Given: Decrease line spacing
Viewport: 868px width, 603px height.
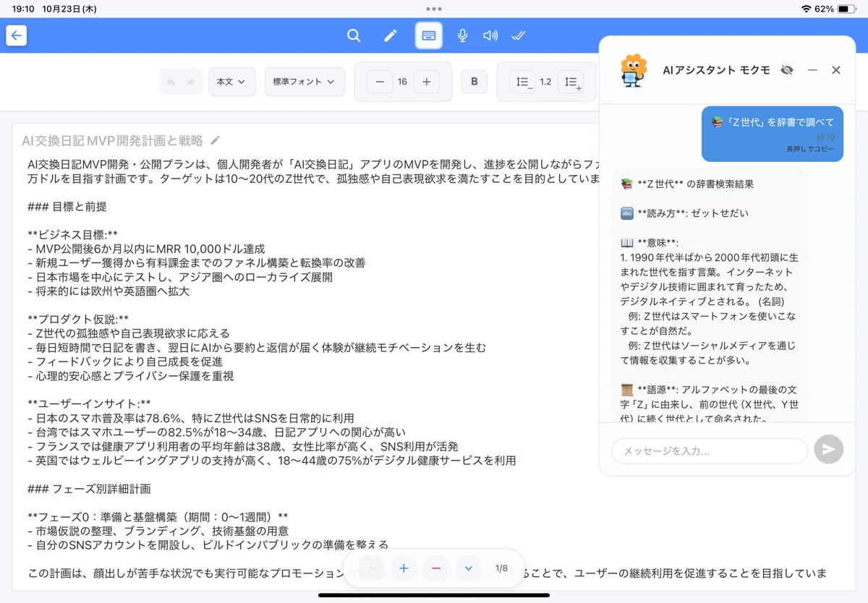Looking at the screenshot, I should (522, 82).
